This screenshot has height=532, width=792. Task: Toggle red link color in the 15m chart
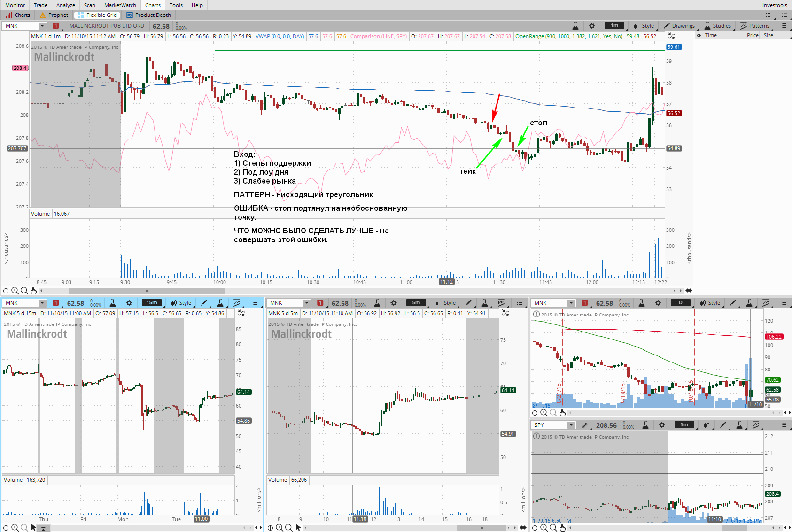56,303
